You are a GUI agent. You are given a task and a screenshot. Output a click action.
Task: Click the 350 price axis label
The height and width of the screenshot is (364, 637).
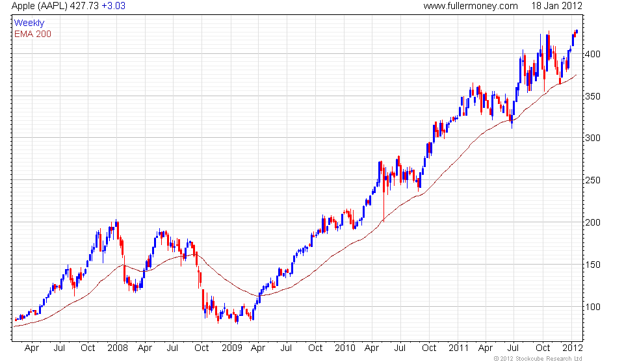point(593,96)
